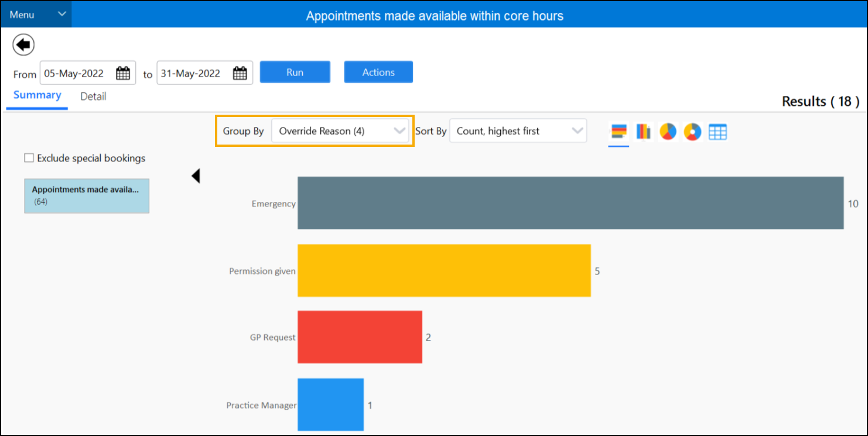
Task: Click the From date input field
Action: (76, 73)
